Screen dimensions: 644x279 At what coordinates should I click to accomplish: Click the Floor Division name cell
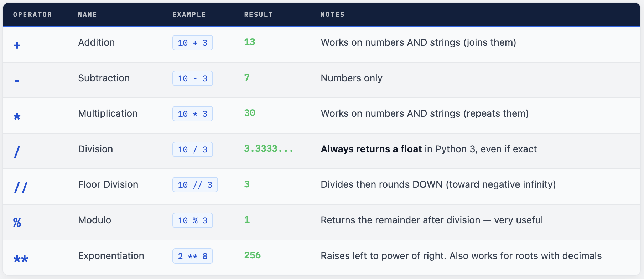click(x=108, y=184)
